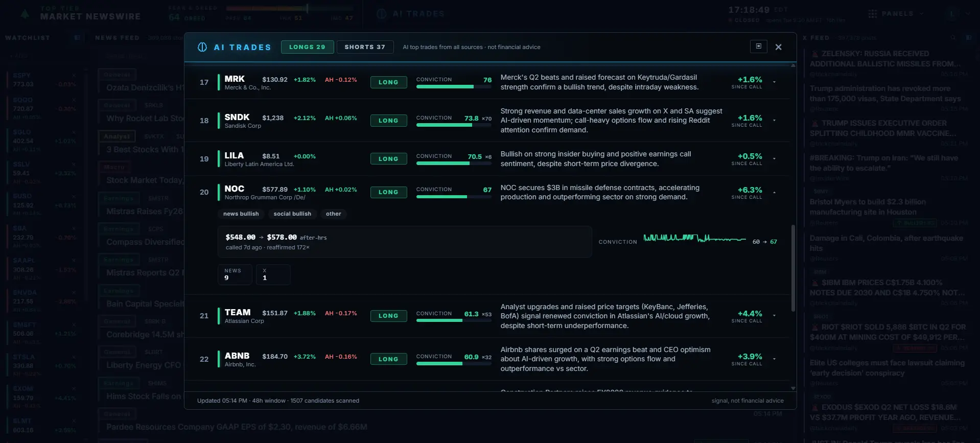Click the SNDK conviction bar at 73.8
980x443 pixels.
[454, 125]
